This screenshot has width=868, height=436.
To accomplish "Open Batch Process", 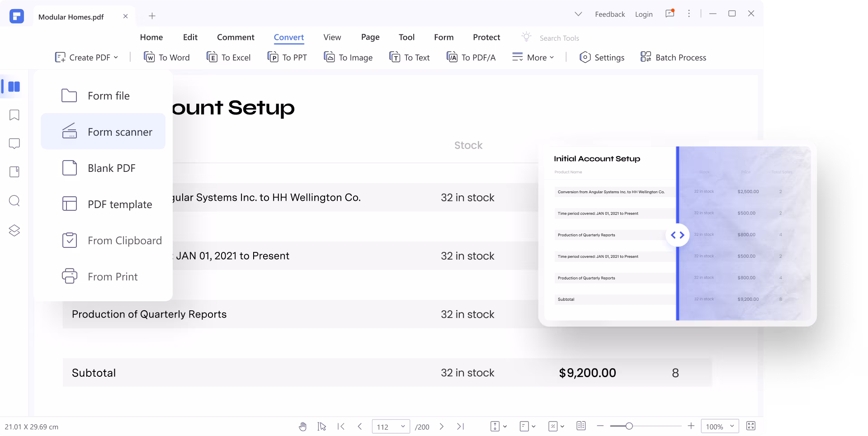I will click(673, 57).
